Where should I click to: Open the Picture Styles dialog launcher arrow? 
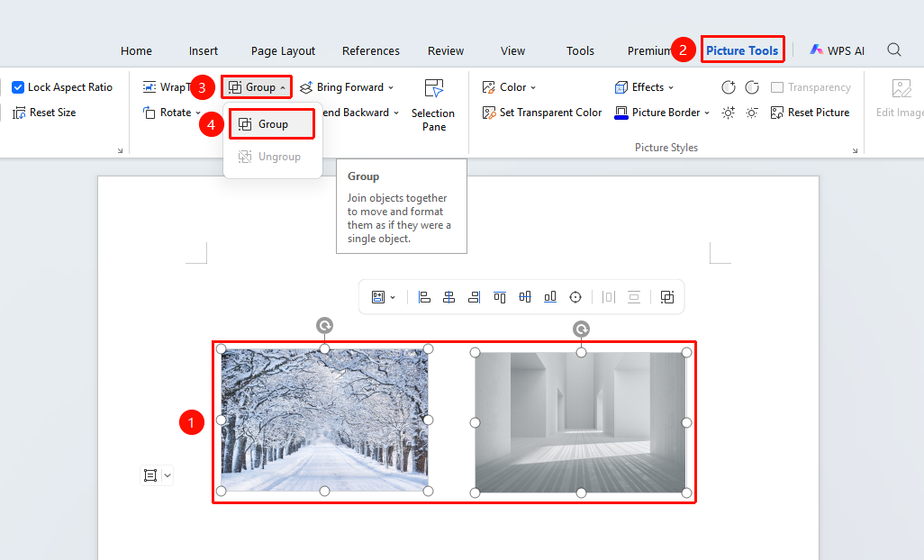pyautogui.click(x=855, y=150)
